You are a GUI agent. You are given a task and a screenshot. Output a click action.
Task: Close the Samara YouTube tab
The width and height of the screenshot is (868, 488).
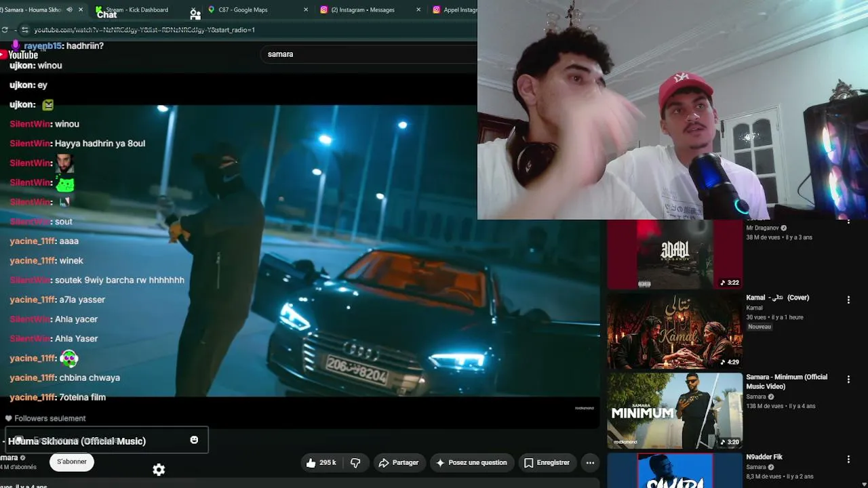coord(81,10)
